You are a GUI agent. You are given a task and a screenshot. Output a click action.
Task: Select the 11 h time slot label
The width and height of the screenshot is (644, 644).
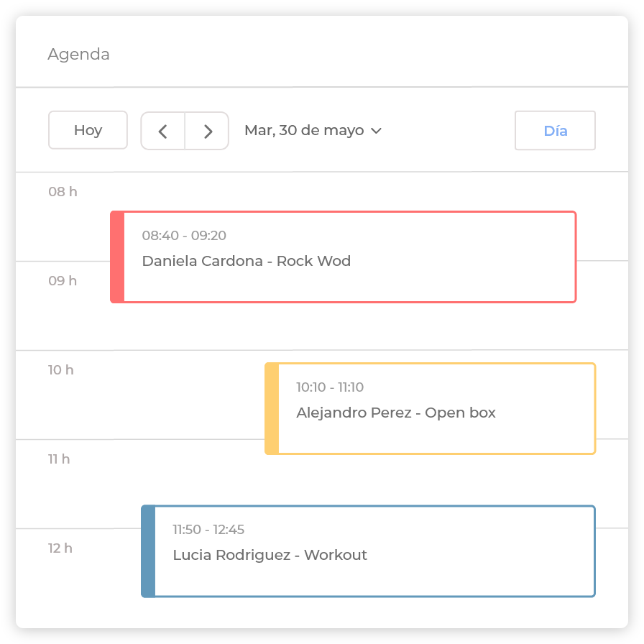59,459
